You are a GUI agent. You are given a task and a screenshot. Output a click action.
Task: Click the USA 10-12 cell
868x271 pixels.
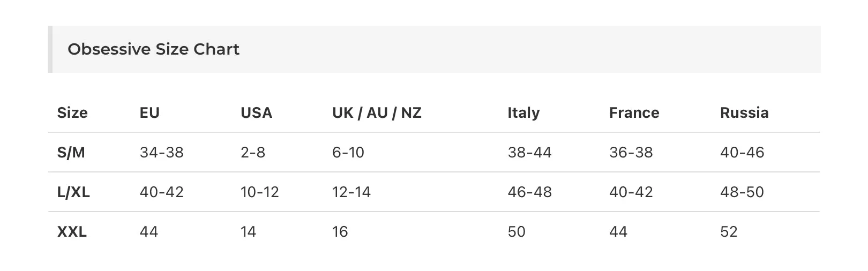(x=259, y=192)
